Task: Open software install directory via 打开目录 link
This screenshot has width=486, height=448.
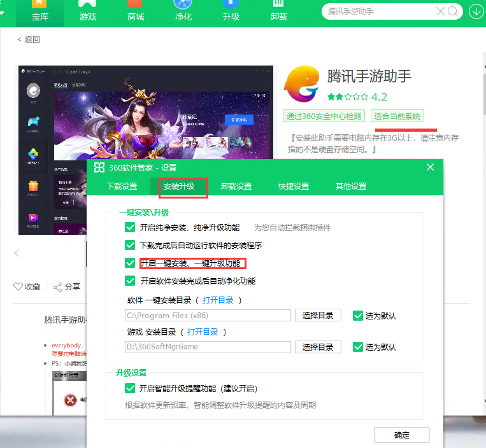Action: (218, 300)
